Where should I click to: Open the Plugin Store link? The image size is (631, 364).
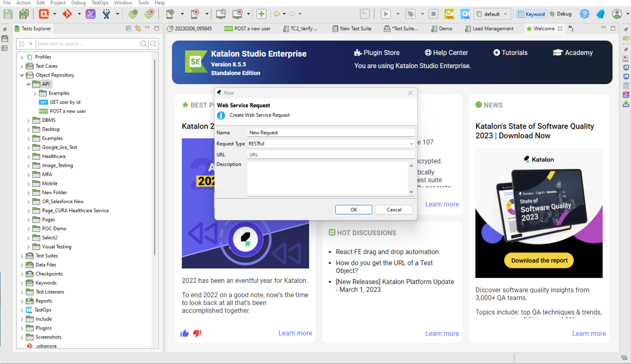pyautogui.click(x=377, y=53)
